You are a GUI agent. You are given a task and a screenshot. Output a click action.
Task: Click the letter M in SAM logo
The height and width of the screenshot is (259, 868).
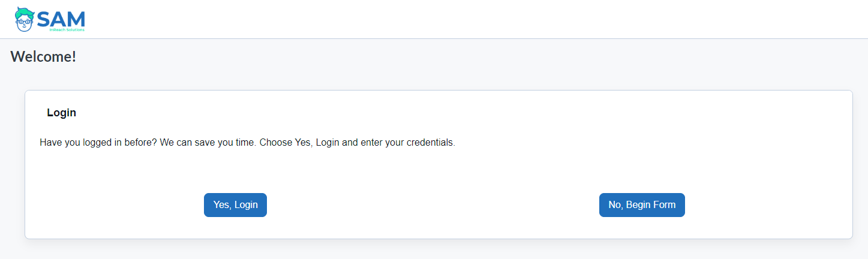[76, 19]
